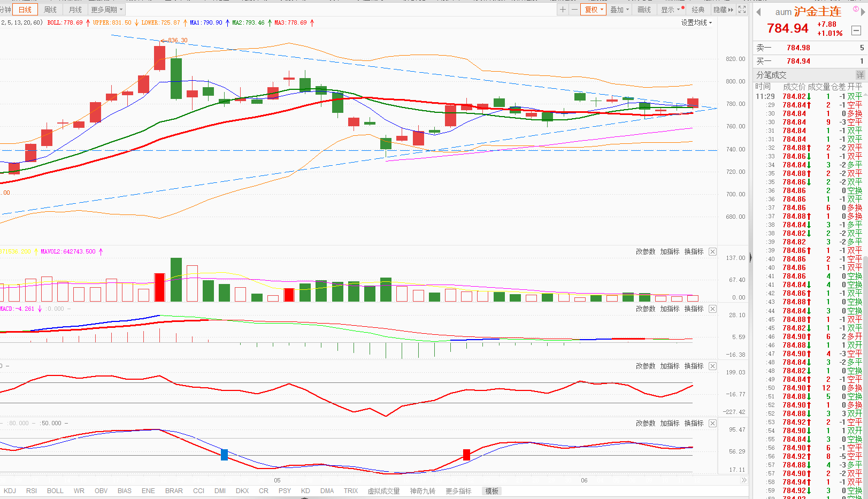868x499 pixels.
Task: Zoom out the chart with the minus button
Action: pos(574,10)
